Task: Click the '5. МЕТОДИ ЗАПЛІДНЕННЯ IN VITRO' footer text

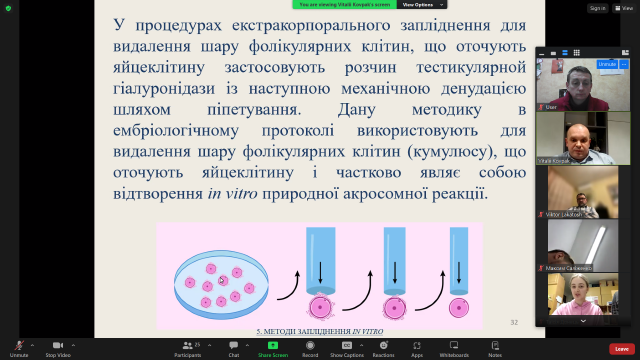Action: tap(320, 332)
